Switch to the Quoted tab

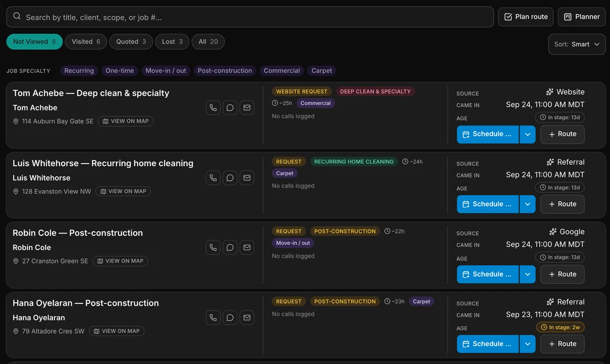click(131, 42)
